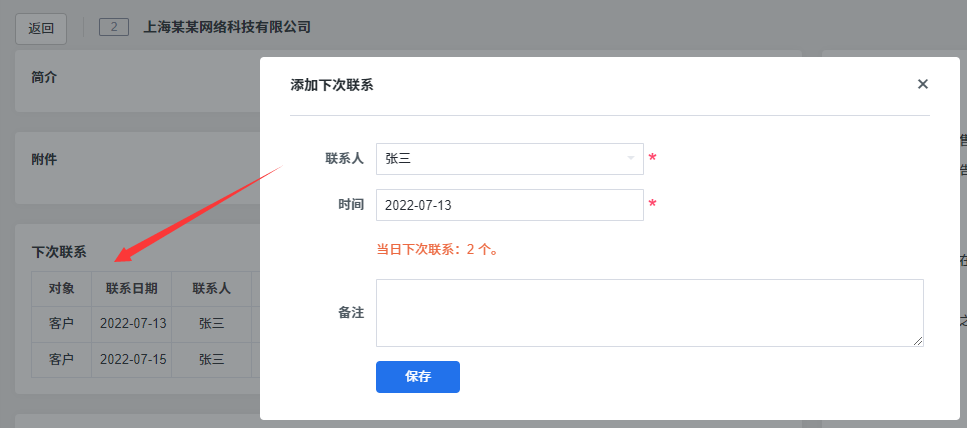
Task: Save the next contact with 保存
Action: click(x=417, y=377)
